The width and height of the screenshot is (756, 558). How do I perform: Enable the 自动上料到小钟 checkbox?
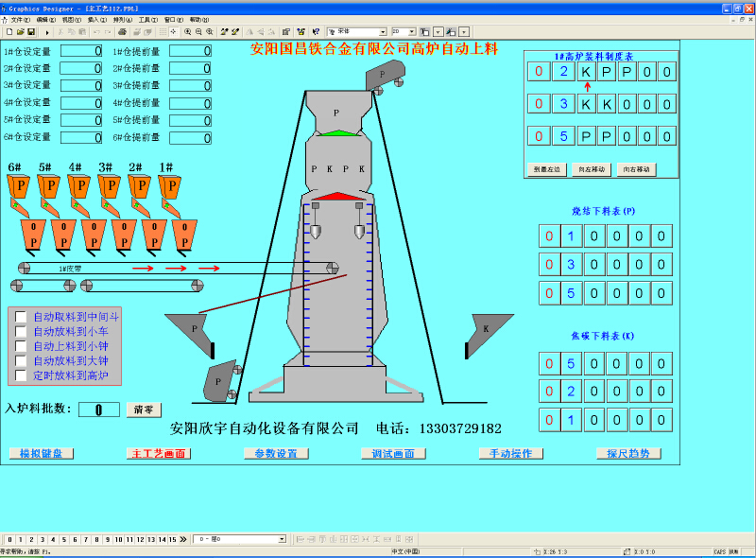[21, 346]
